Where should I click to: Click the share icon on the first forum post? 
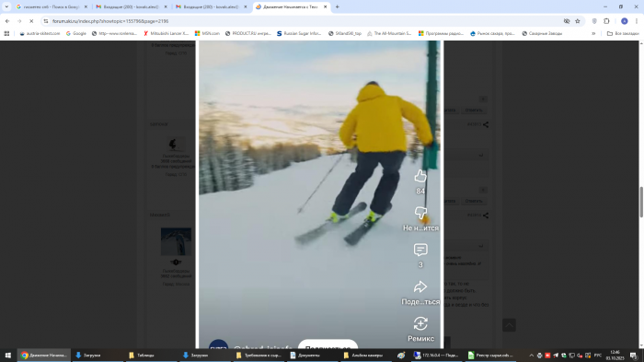tap(486, 124)
